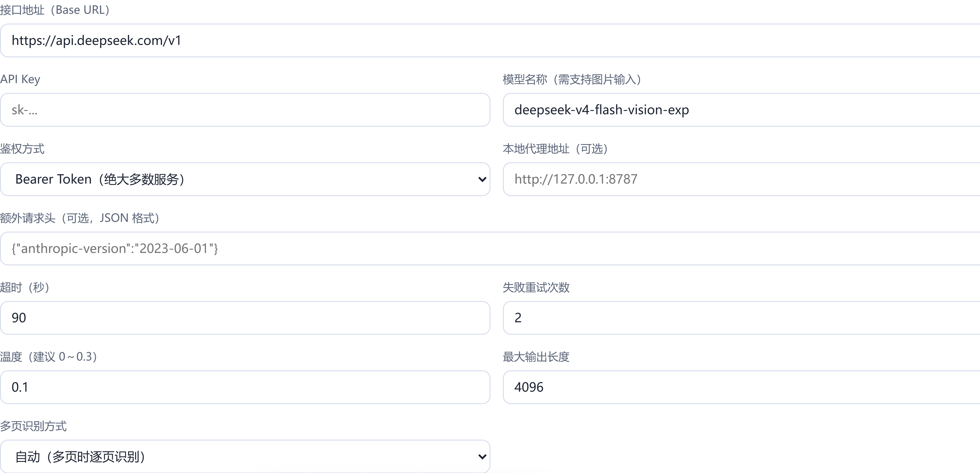Focus the API Key field
Viewport: 980px width, 473px height.
tap(245, 110)
